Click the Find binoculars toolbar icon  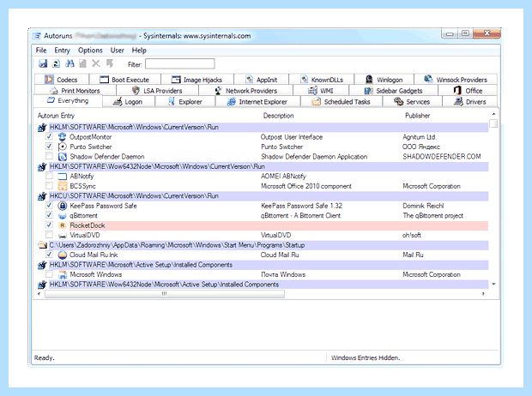(70, 63)
